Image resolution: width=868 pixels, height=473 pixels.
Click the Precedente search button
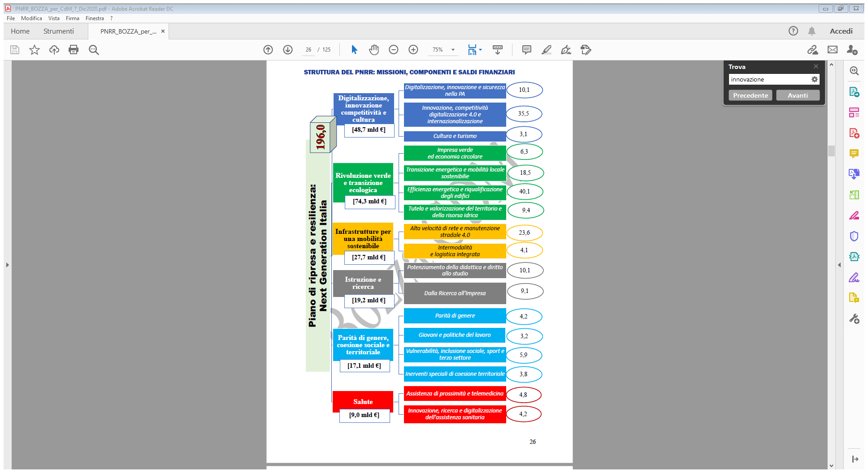750,95
